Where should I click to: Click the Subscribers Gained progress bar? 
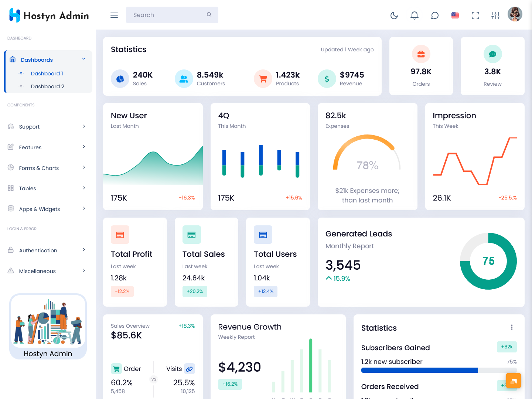pyautogui.click(x=439, y=370)
